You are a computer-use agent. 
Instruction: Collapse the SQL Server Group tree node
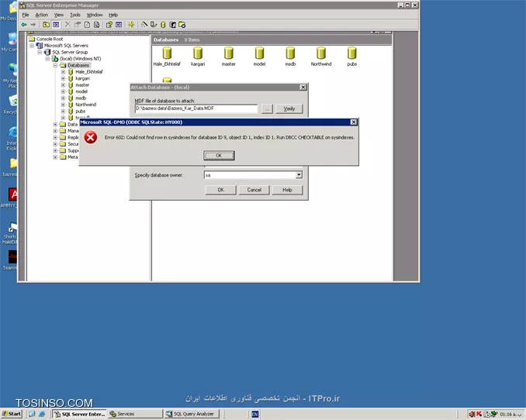coord(40,52)
